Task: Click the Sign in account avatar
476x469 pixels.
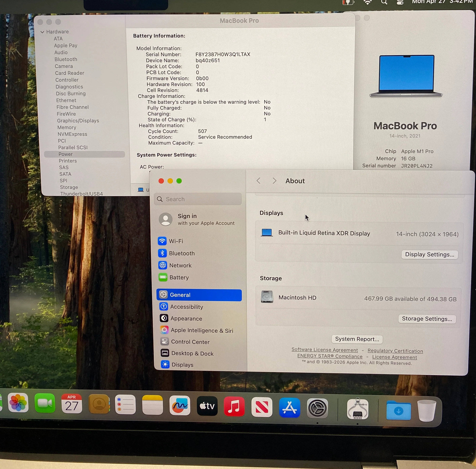Action: [166, 219]
